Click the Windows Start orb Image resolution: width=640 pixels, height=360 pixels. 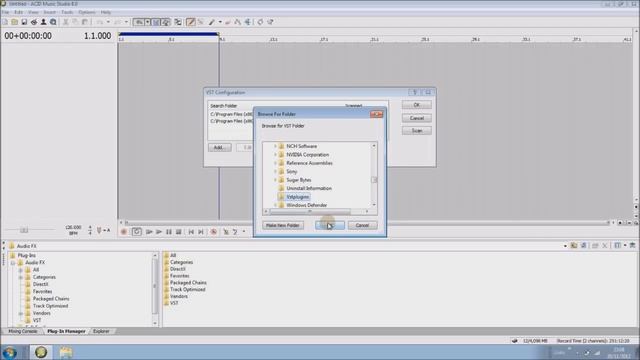tap(10, 352)
